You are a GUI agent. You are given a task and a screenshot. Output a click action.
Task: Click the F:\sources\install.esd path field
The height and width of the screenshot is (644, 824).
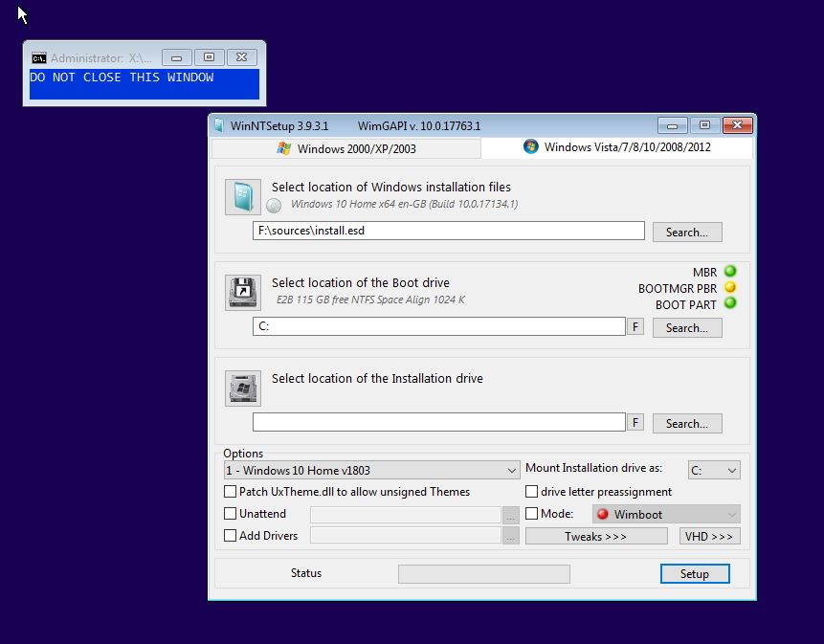click(448, 231)
